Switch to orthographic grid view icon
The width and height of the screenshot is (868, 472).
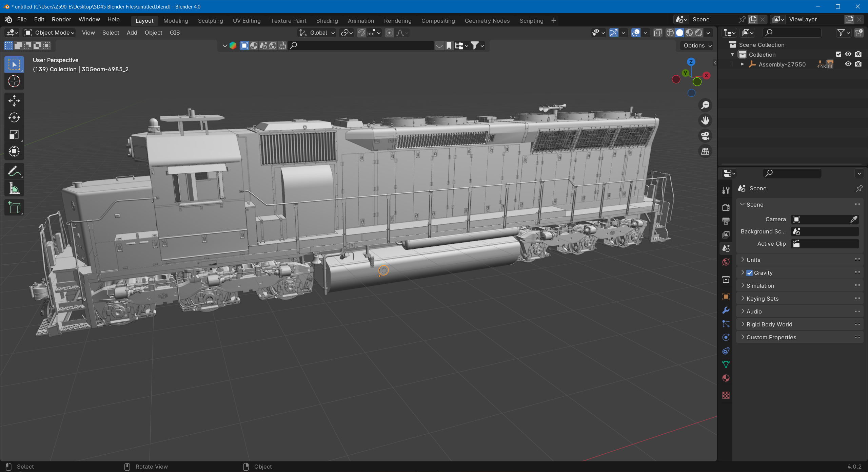705,151
